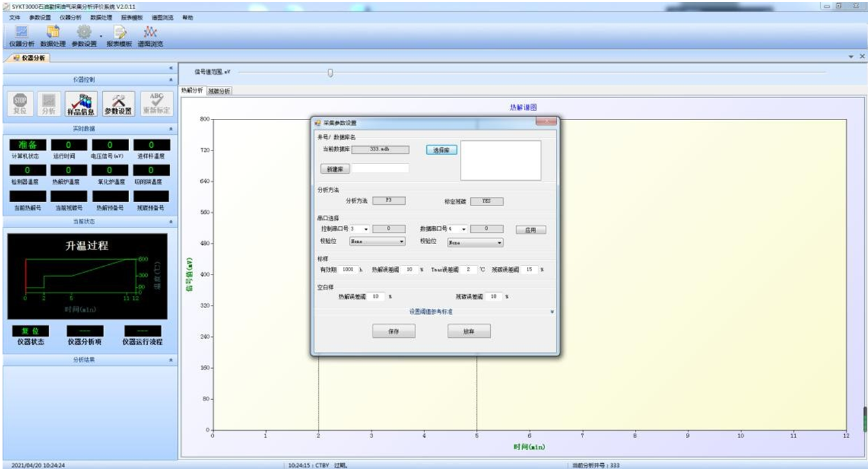Click the 选择库 button
The image size is (868, 469).
pos(441,150)
